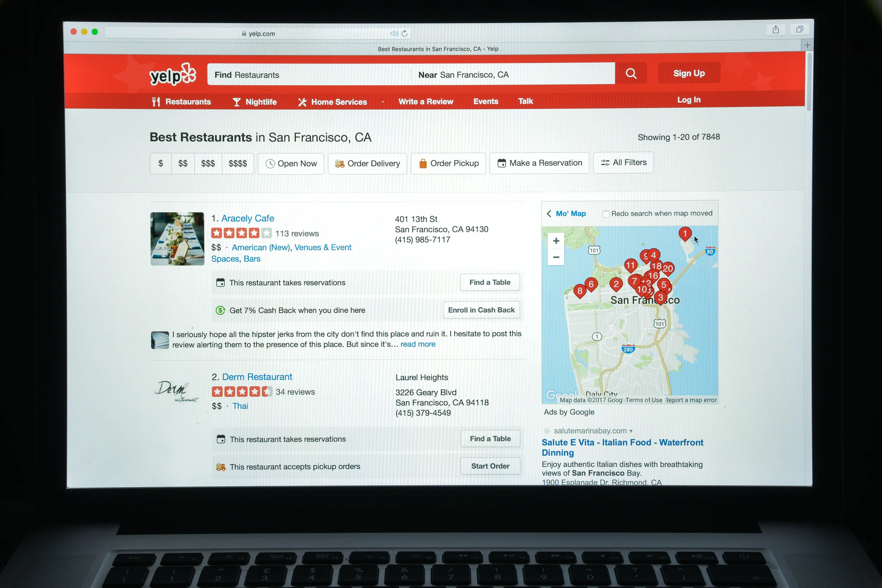This screenshot has width=882, height=588.
Task: Toggle the Order Delivery filter
Action: coord(367,164)
